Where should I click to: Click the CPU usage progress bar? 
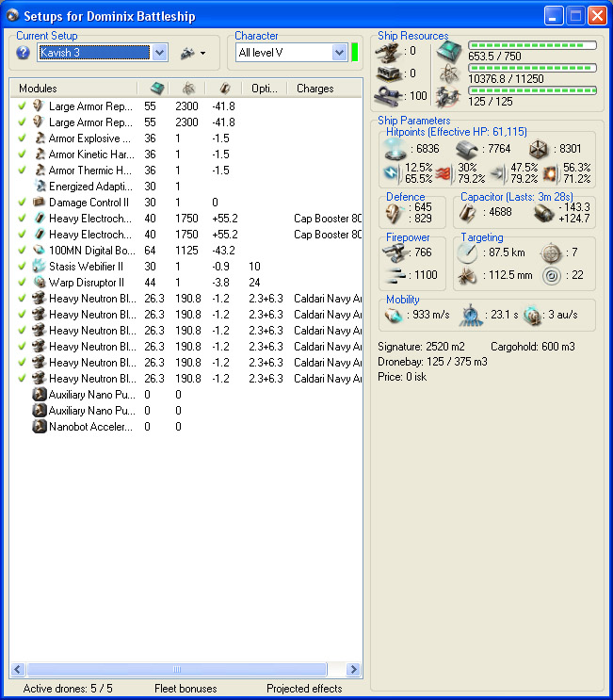(532, 45)
